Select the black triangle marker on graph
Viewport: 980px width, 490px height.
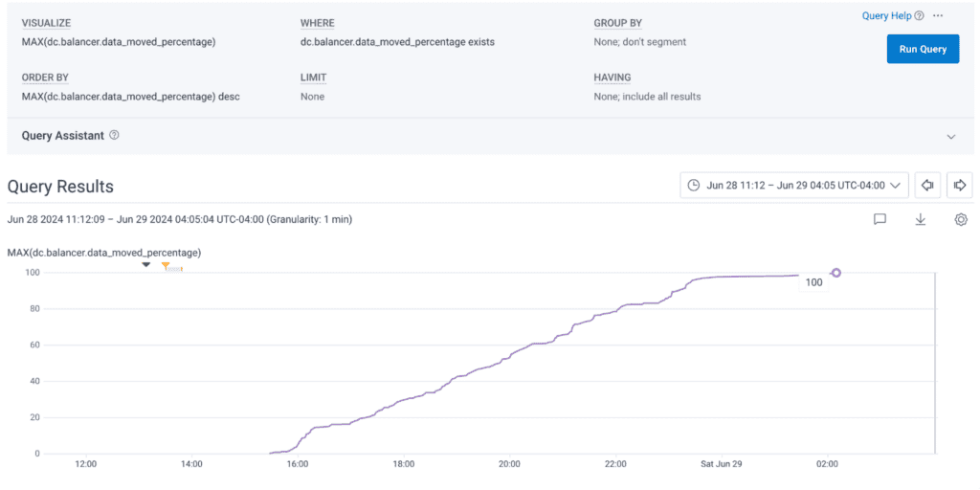(146, 265)
